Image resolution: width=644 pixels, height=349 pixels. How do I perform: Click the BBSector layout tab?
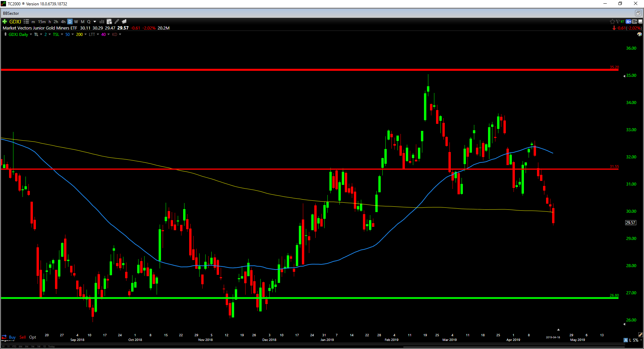[11, 13]
